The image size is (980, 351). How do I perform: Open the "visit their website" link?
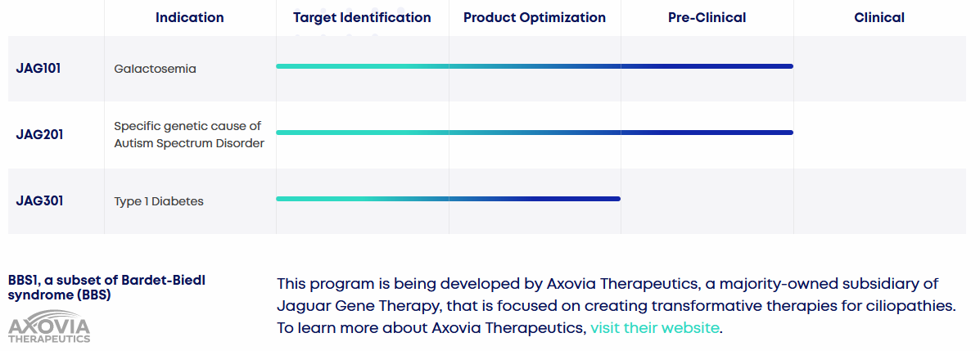click(x=655, y=328)
